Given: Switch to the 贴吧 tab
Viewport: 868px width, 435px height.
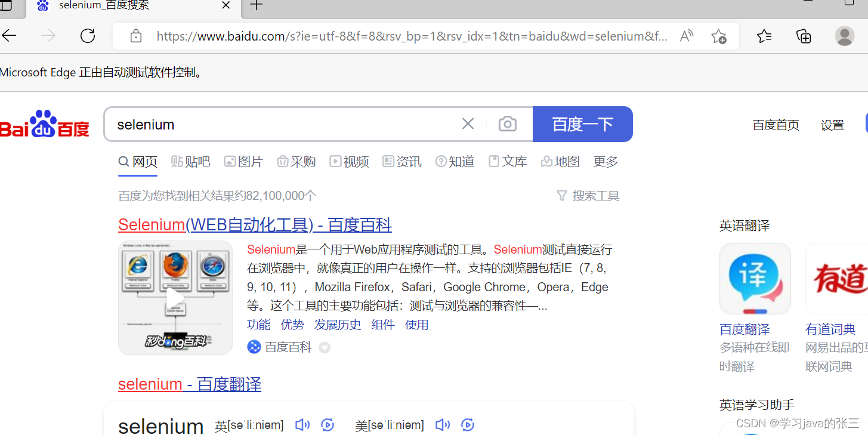Looking at the screenshot, I should click(x=191, y=162).
